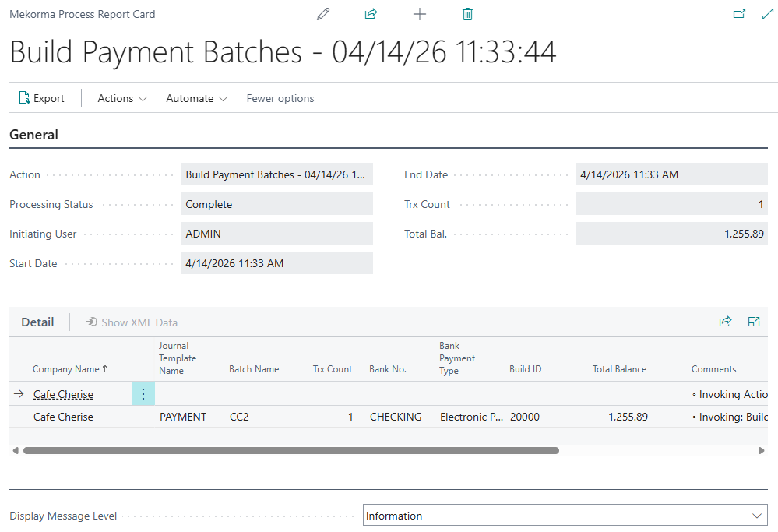Click Invoking: Build comment in second row
778x532 pixels.
click(x=730, y=417)
